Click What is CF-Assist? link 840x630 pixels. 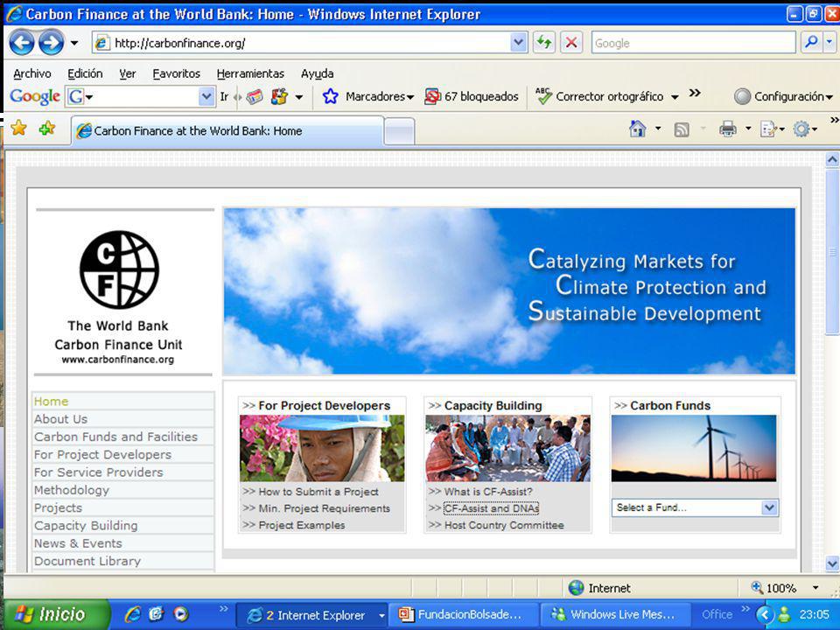[x=488, y=491]
